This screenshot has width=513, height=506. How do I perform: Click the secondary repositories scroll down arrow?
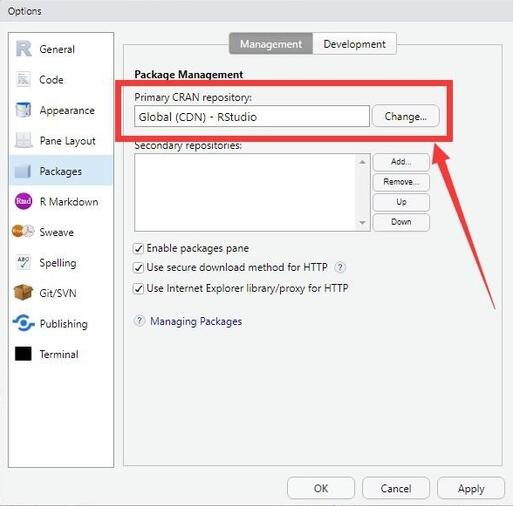(x=363, y=223)
